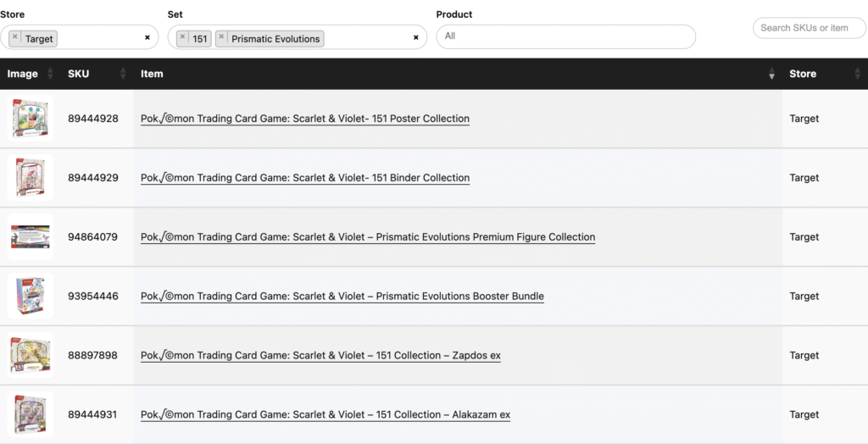Open the Product filter dropdown
Viewport: 868px width, 444px height.
click(x=565, y=36)
